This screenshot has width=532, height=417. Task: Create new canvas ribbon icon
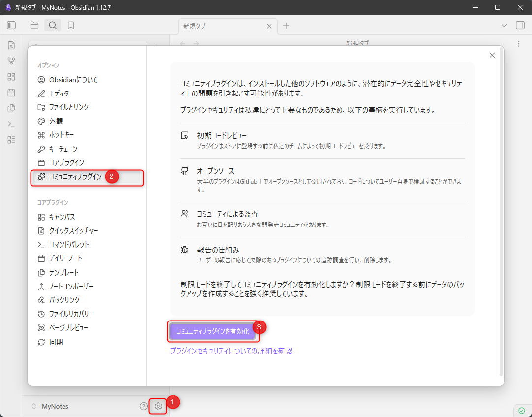point(11,77)
